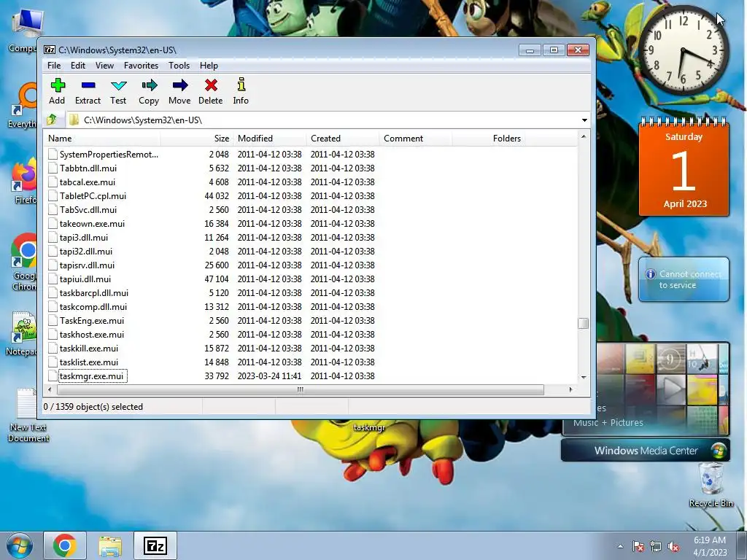Viewport: 747px width, 560px height.
Task: Click the vertical scrollbar thumb
Action: [x=583, y=323]
